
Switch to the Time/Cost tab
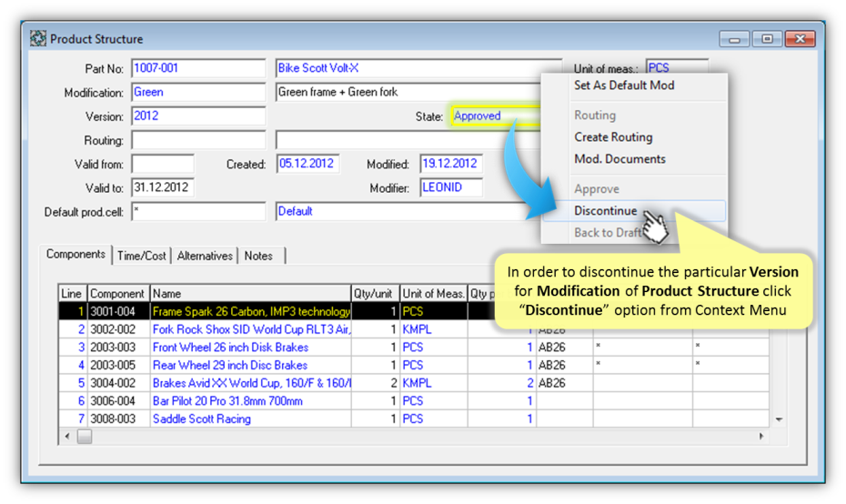click(x=142, y=256)
